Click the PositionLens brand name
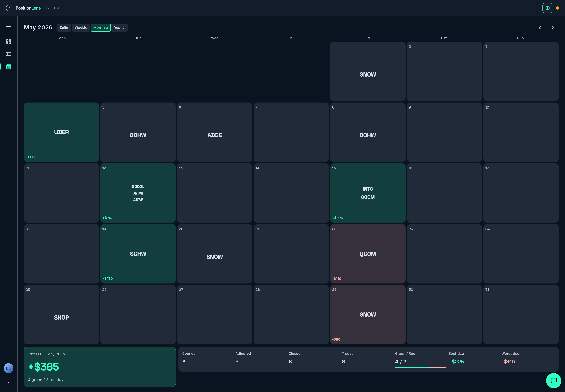 point(28,8)
